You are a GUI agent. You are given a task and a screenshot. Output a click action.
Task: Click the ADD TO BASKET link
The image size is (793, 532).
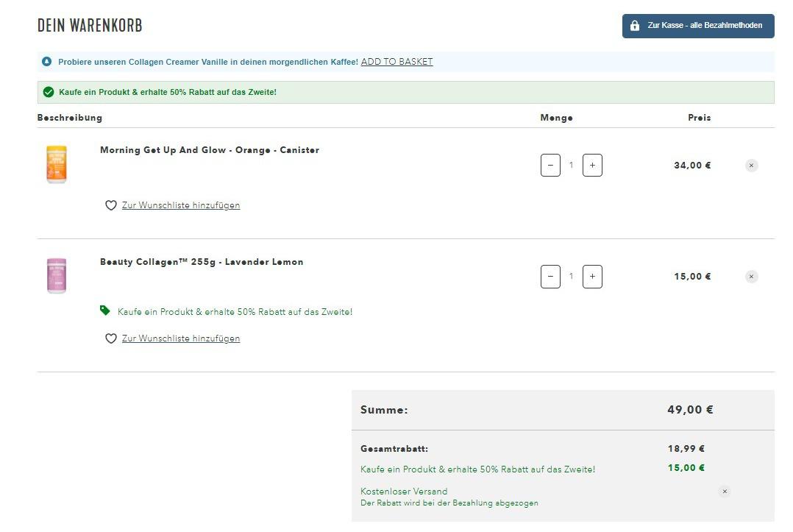[x=396, y=62]
